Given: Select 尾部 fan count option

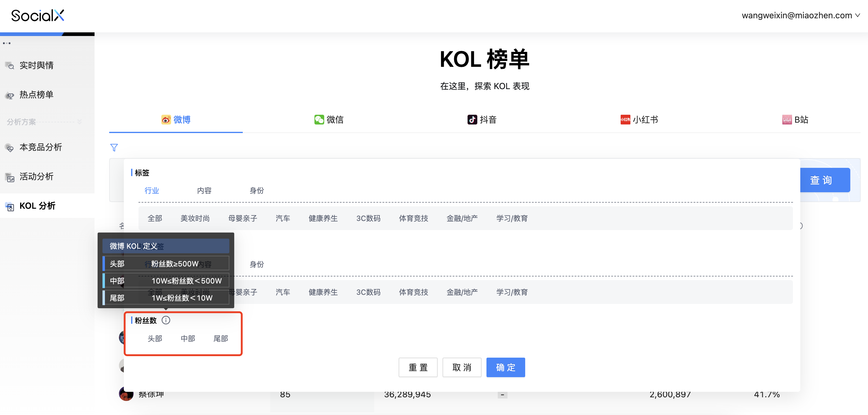Looking at the screenshot, I should [x=221, y=338].
